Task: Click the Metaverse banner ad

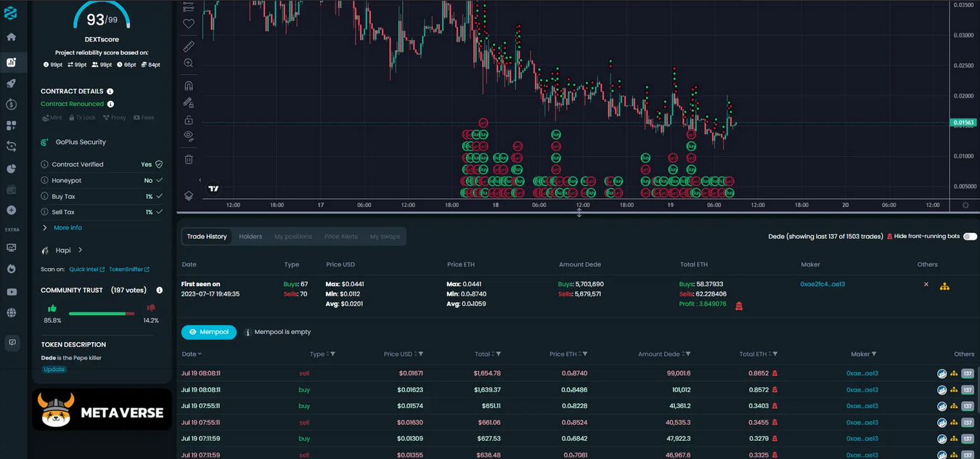Action: 102,410
